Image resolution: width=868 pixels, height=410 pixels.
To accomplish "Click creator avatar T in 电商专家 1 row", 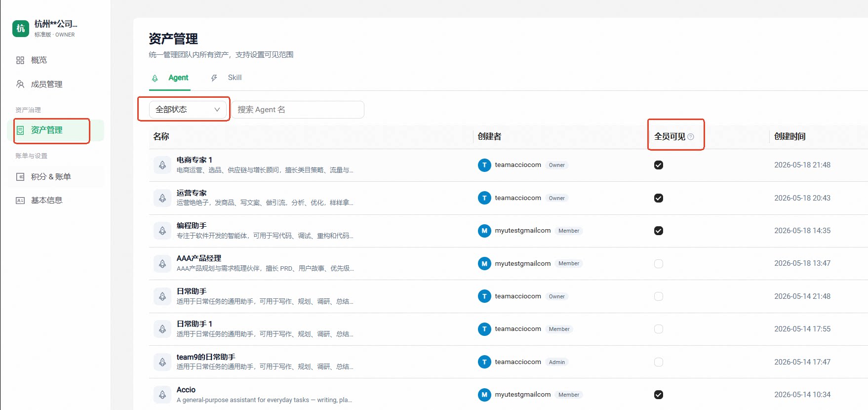I will coord(484,165).
